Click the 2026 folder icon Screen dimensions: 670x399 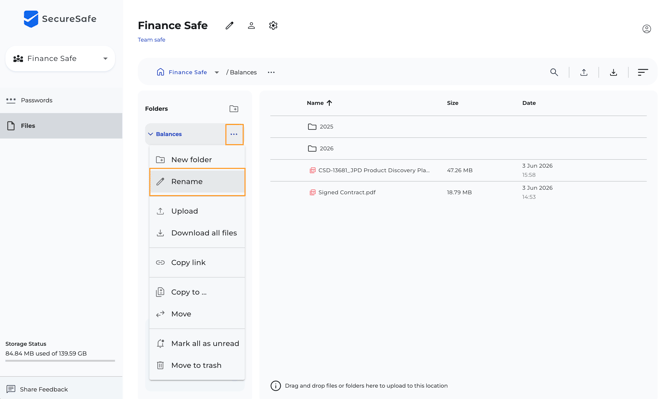tap(312, 148)
